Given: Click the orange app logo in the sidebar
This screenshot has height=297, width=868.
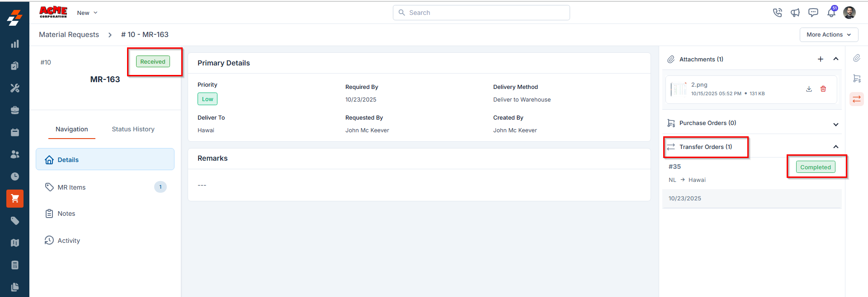Looking at the screenshot, I should tap(14, 18).
